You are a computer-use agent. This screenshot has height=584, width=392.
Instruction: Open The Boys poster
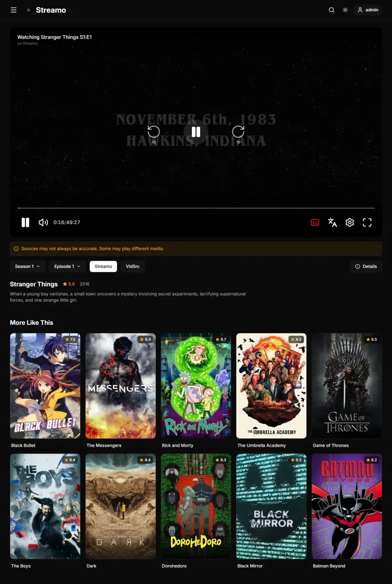point(45,506)
